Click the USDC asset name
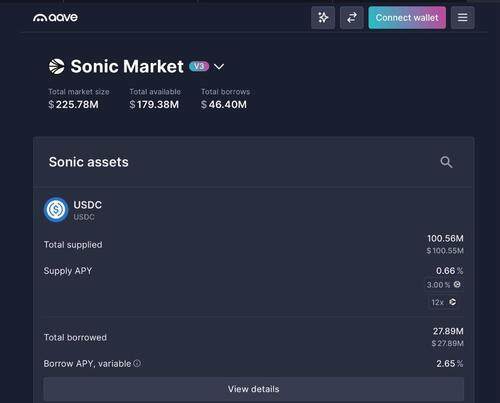500x403 pixels. click(x=87, y=205)
